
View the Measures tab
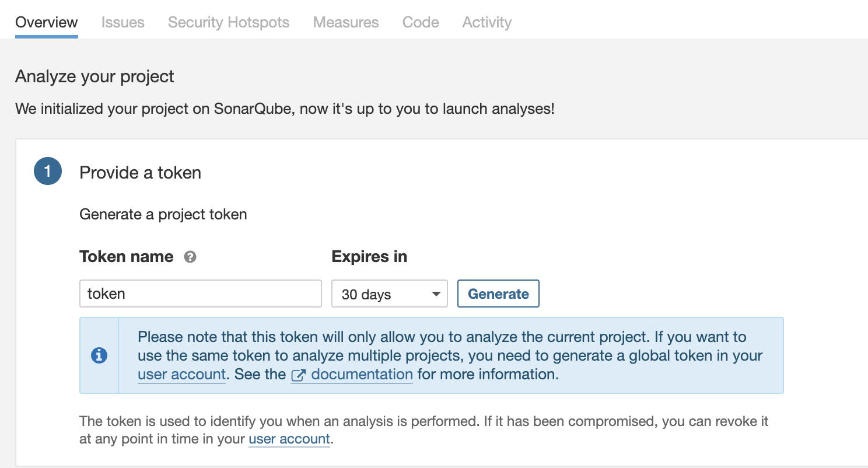[x=345, y=22]
